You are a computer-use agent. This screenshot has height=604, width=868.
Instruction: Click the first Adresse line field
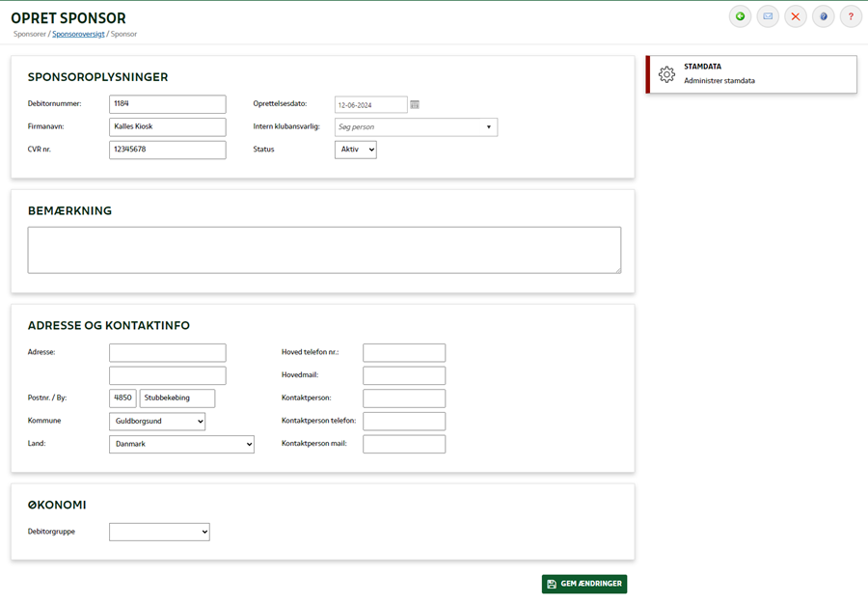tap(167, 353)
